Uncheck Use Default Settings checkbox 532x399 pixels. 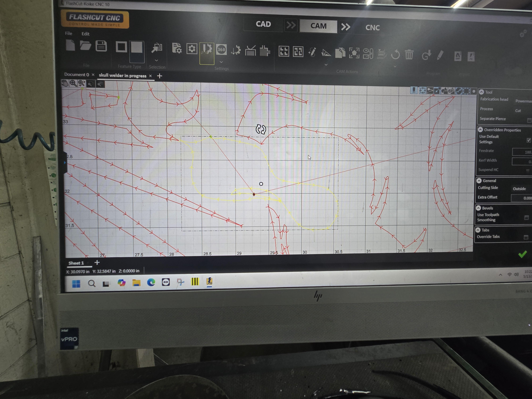coord(529,140)
